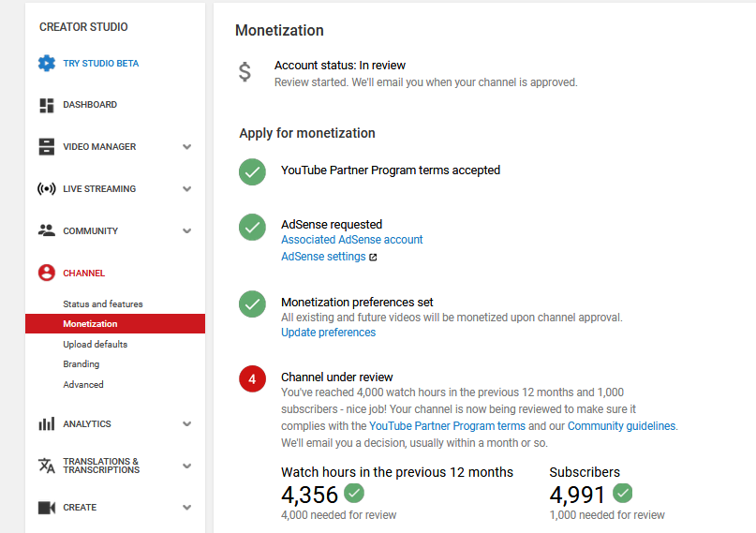
Task: Open Advanced under Channel
Action: tap(83, 385)
